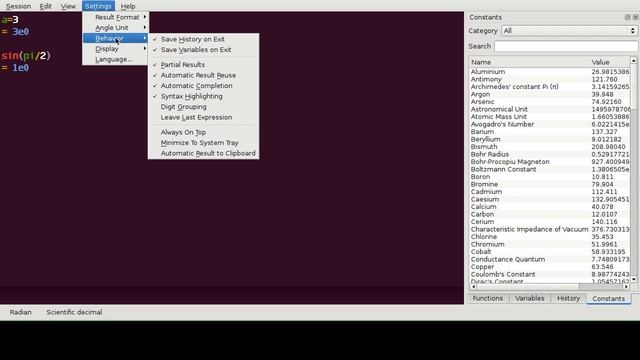
Task: Click Scientific decimal in status bar
Action: point(74,312)
